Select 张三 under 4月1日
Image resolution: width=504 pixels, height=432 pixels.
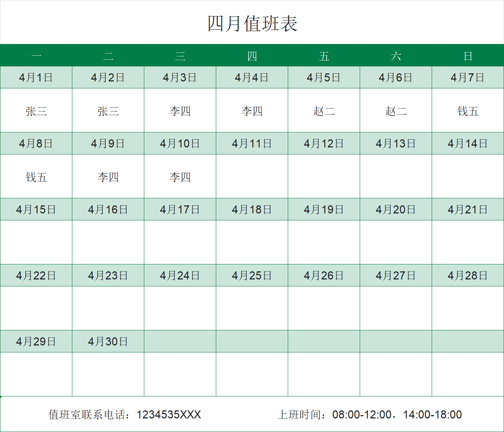36,111
